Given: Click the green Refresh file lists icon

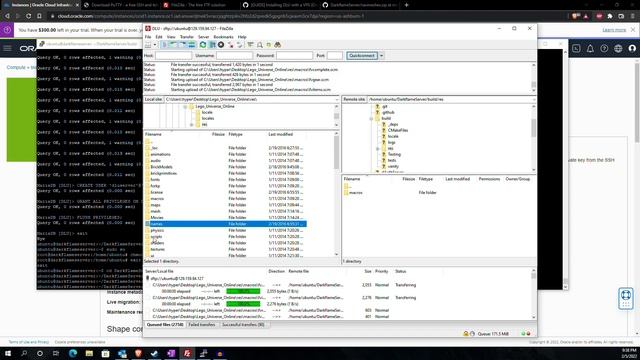Looking at the screenshot, I should point(203,45).
